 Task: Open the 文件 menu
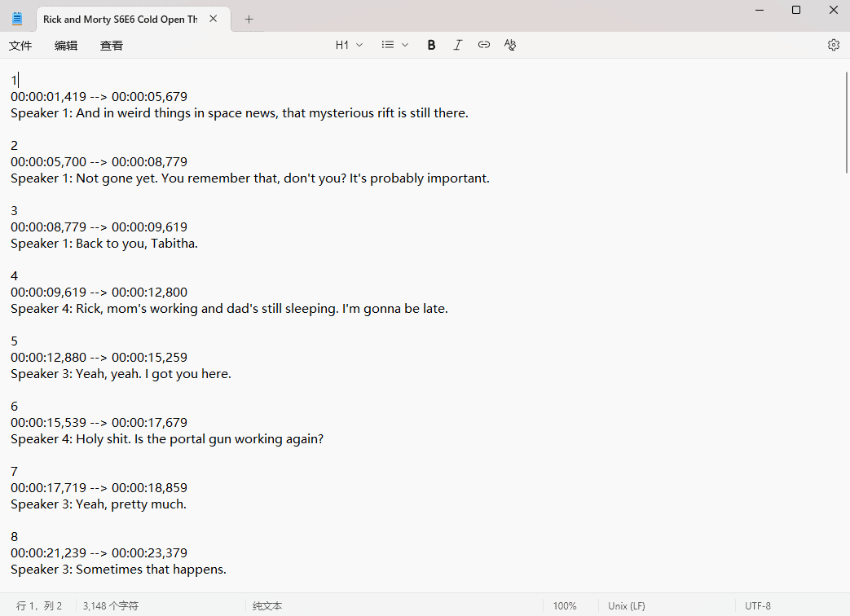pyautogui.click(x=20, y=46)
